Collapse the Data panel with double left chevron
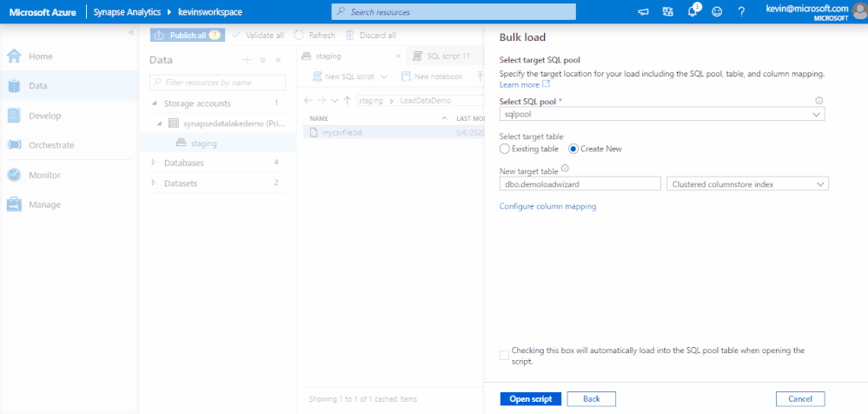Image resolution: width=868 pixels, height=414 pixels. click(x=278, y=60)
